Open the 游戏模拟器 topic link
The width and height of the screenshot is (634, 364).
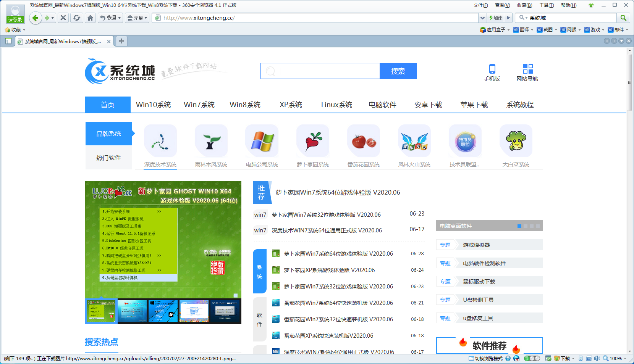pos(476,245)
